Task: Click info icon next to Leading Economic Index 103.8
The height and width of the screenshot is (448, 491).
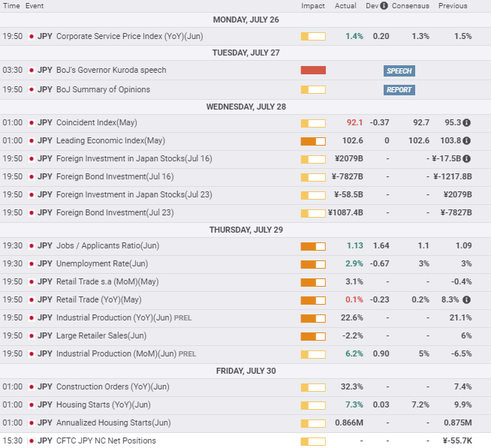Action: (467, 140)
